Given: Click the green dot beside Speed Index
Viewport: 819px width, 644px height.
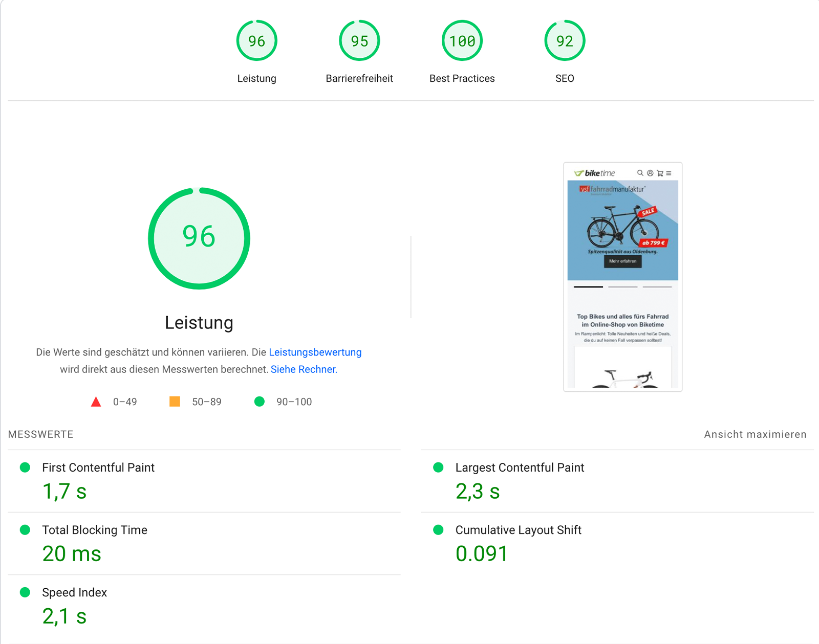Looking at the screenshot, I should [x=25, y=592].
